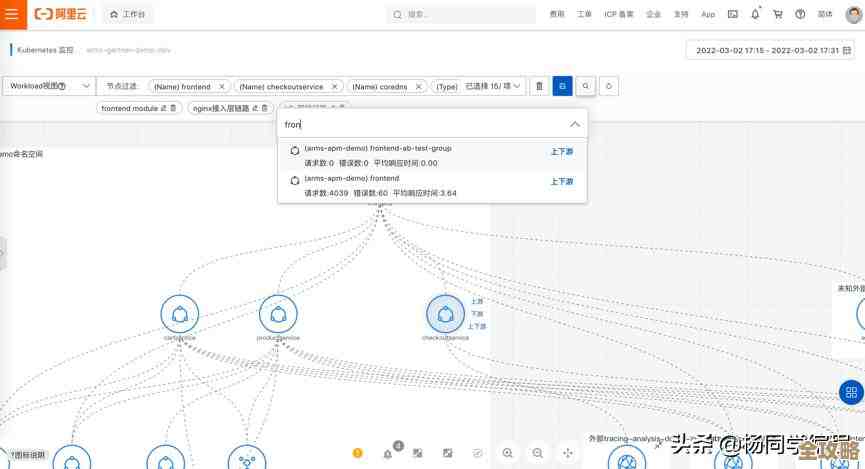Remove the (Name) coredns filter
The width and height of the screenshot is (865, 469).
tap(419, 87)
